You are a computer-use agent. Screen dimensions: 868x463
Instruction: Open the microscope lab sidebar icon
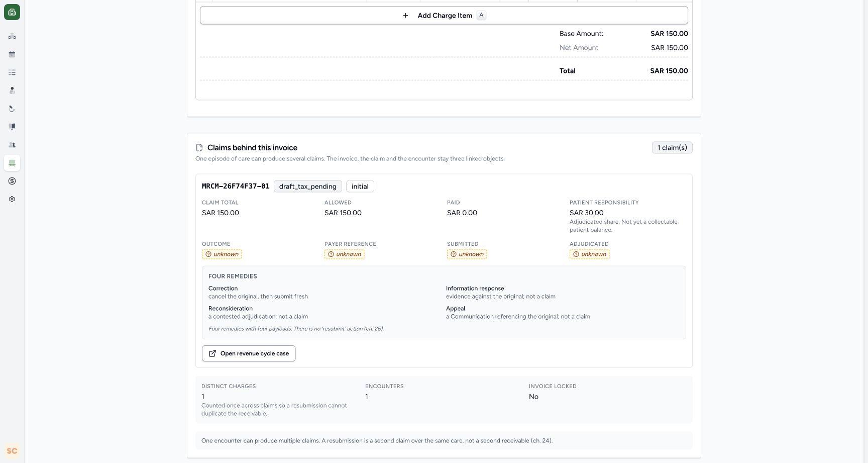12,109
